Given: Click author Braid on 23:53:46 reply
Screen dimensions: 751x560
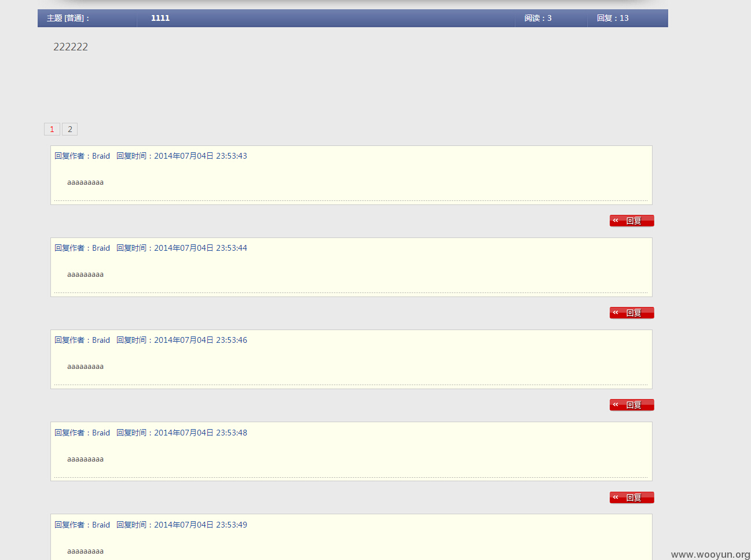Looking at the screenshot, I should (x=101, y=340).
